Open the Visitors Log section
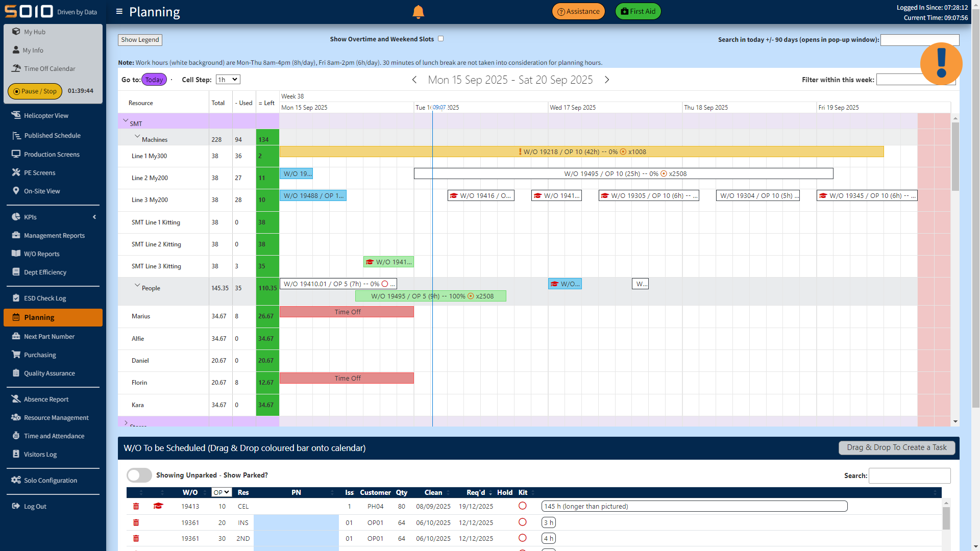 click(40, 454)
